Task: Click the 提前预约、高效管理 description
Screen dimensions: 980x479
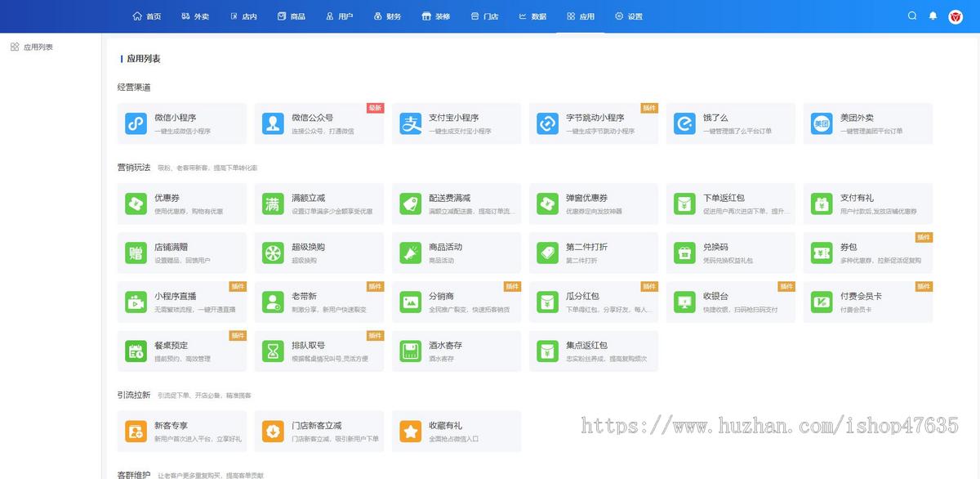Action: tap(183, 359)
